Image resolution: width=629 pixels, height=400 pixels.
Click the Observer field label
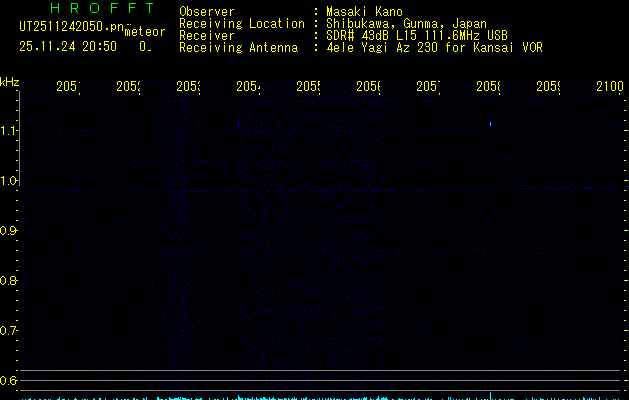tap(207, 12)
